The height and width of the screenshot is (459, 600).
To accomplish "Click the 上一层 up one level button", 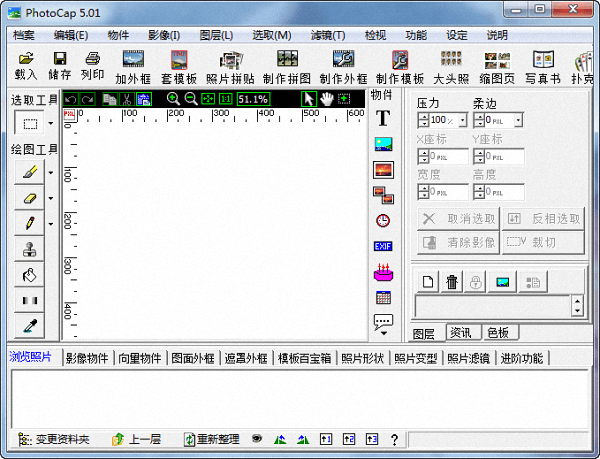I will coord(136,439).
